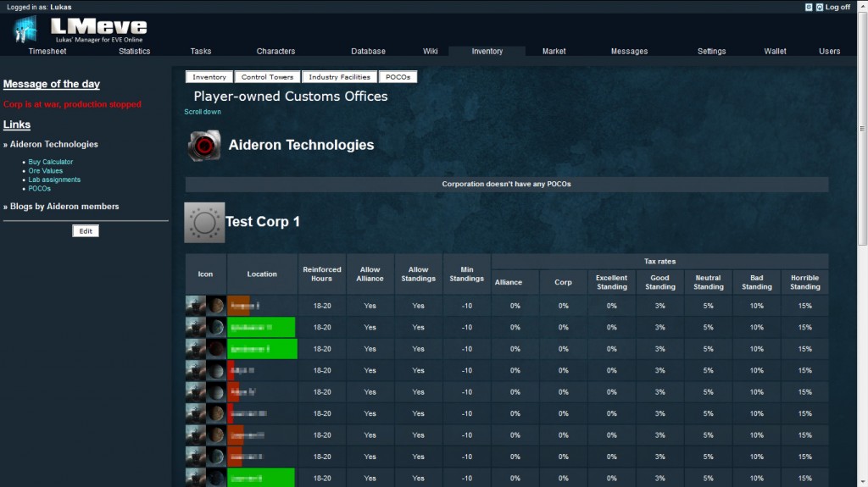Switch to the Control Towers tab
Screen dimensions: 868x487
267,77
